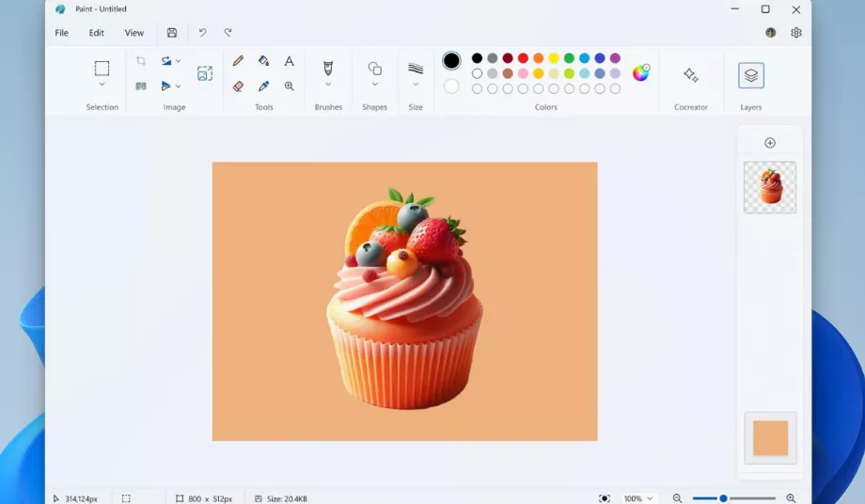Click the Size: 20.4KB status text
Screen dimensions: 865x504
(x=287, y=498)
